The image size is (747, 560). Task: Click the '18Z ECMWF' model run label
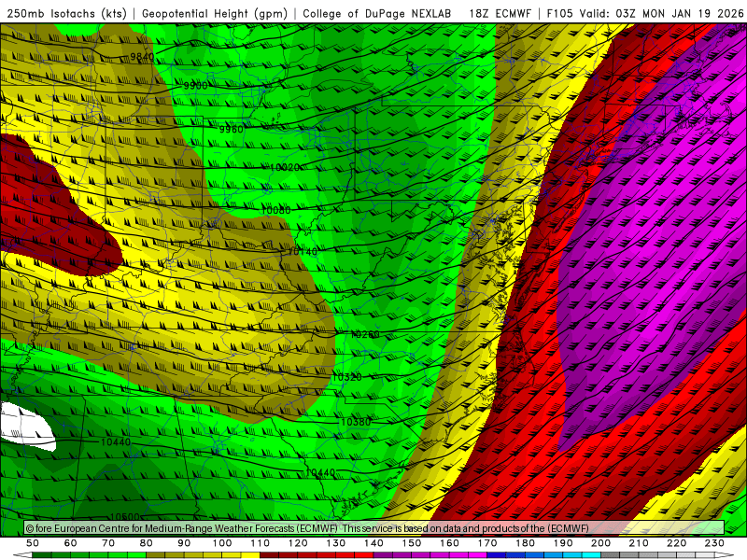500,13
